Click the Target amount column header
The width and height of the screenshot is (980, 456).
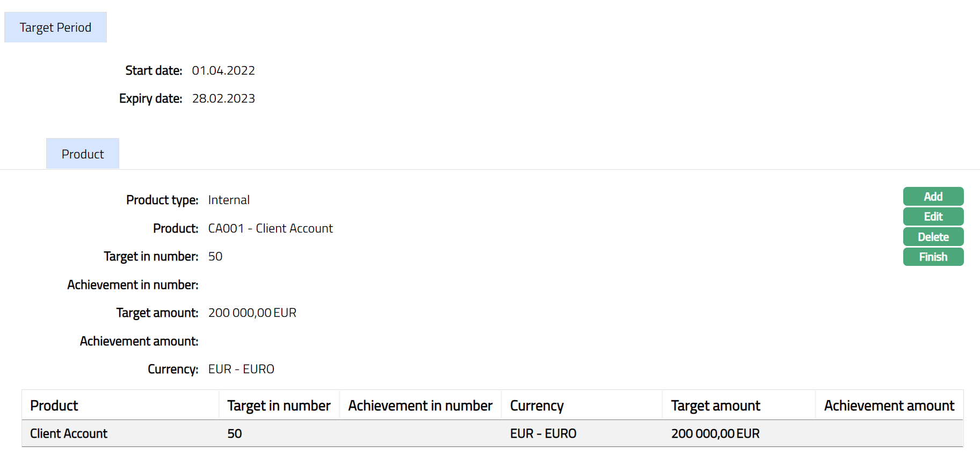coord(715,406)
